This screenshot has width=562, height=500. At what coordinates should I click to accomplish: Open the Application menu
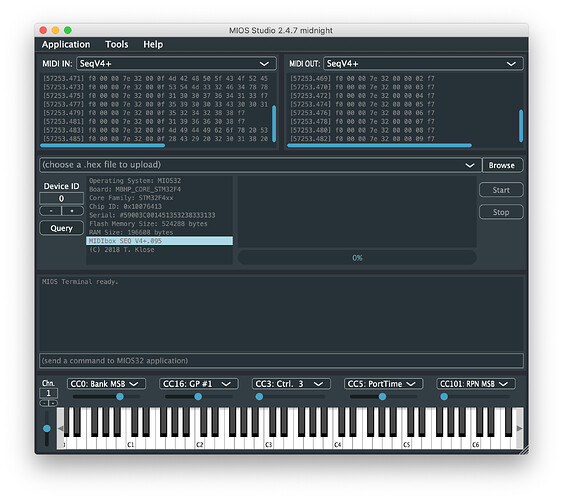(x=66, y=44)
